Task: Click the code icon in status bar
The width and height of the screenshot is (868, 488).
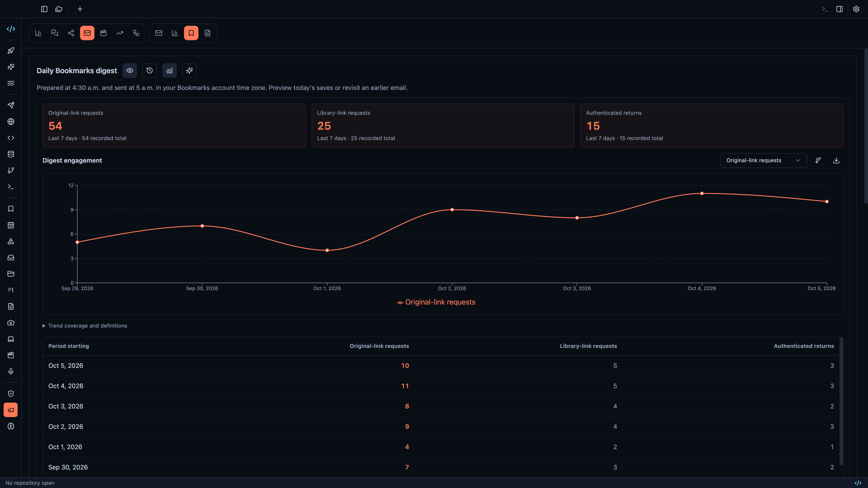Action: (858, 483)
